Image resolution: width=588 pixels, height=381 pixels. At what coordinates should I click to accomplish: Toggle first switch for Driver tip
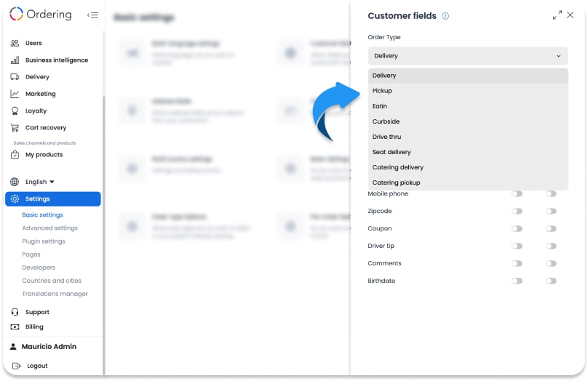click(x=517, y=246)
